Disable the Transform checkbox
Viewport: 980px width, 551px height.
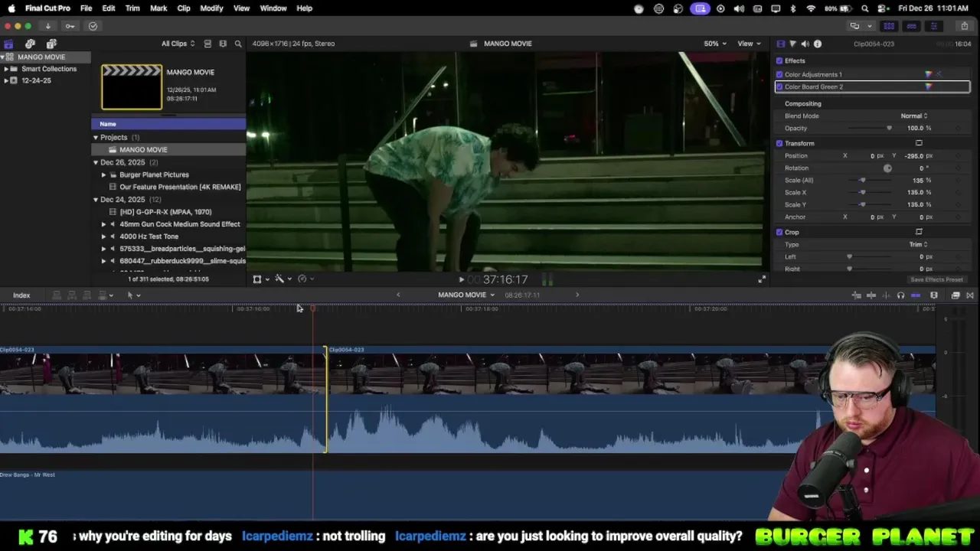(779, 143)
